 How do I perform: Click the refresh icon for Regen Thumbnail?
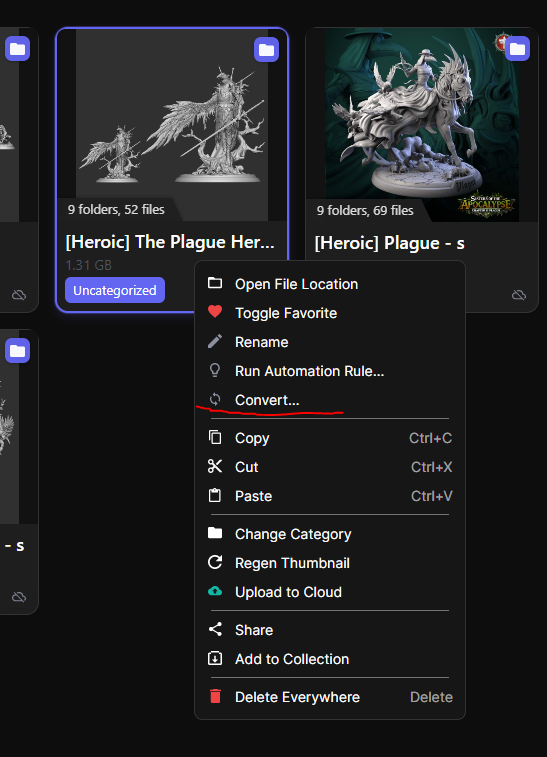215,562
